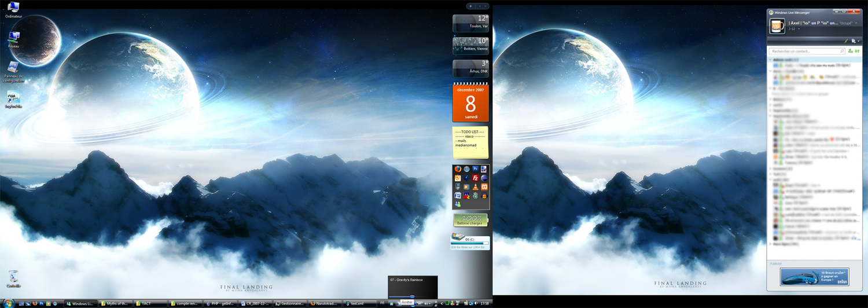Open FileZilla in the sidebar launcher gadget
Viewport: 868px width, 308px height.
tap(476, 178)
